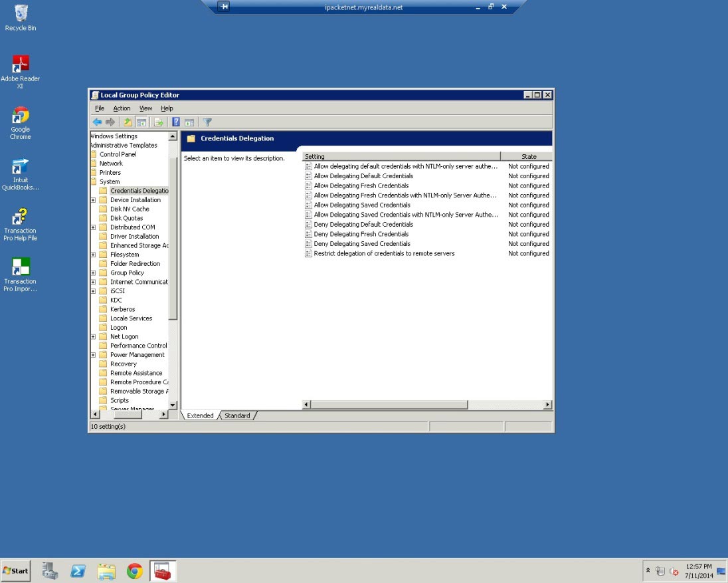
Task: Click the settings list horizontal scrollbar right arrow
Action: tap(547, 405)
